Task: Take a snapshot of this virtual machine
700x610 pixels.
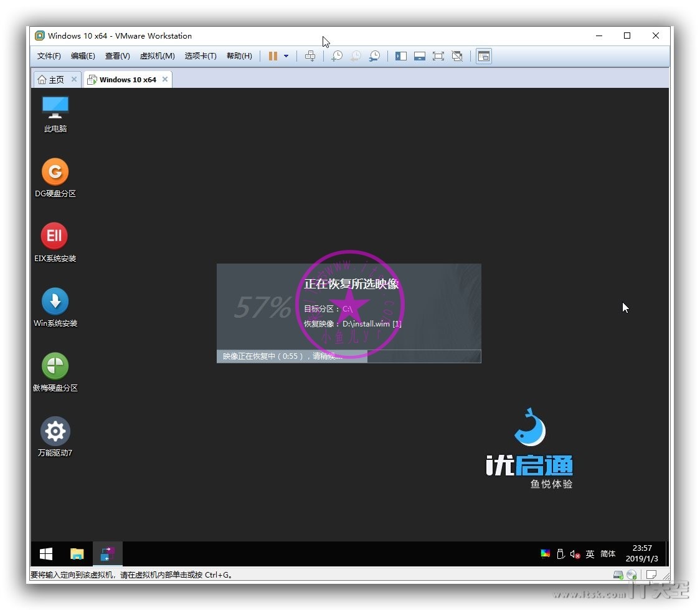Action: tap(336, 56)
